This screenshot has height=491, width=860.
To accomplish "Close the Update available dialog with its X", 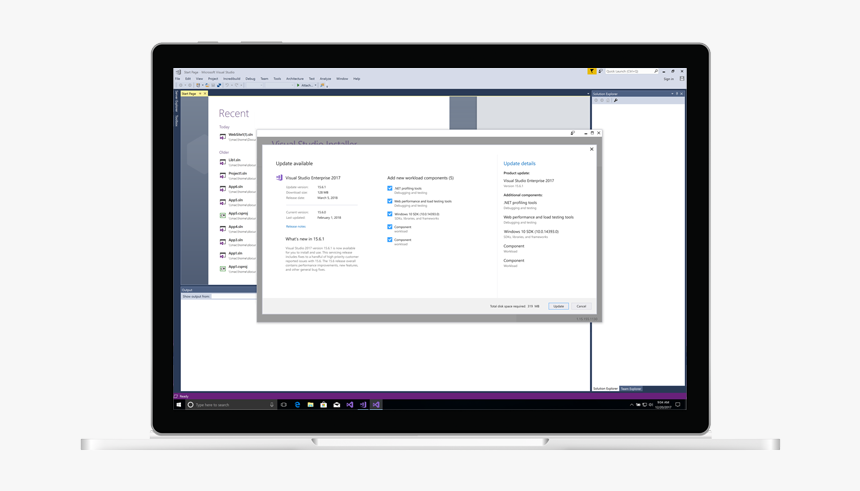I will tap(592, 149).
